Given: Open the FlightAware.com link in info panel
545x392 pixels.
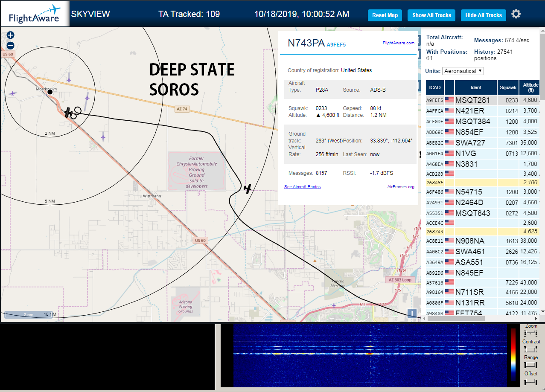Looking at the screenshot, I should pos(399,43).
